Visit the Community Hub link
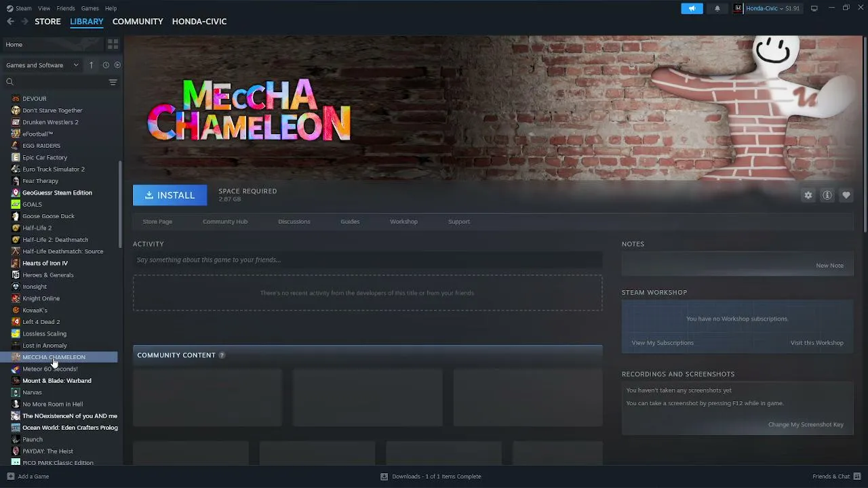 coord(225,222)
